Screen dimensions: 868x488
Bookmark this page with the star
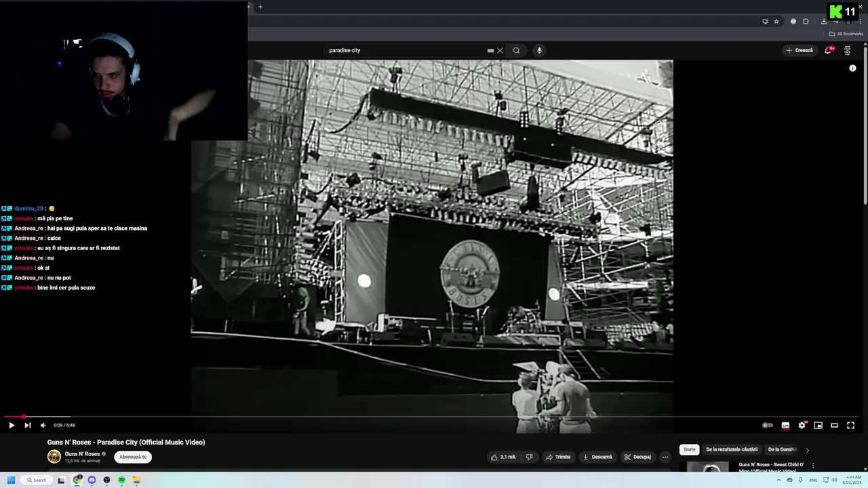pyautogui.click(x=776, y=21)
